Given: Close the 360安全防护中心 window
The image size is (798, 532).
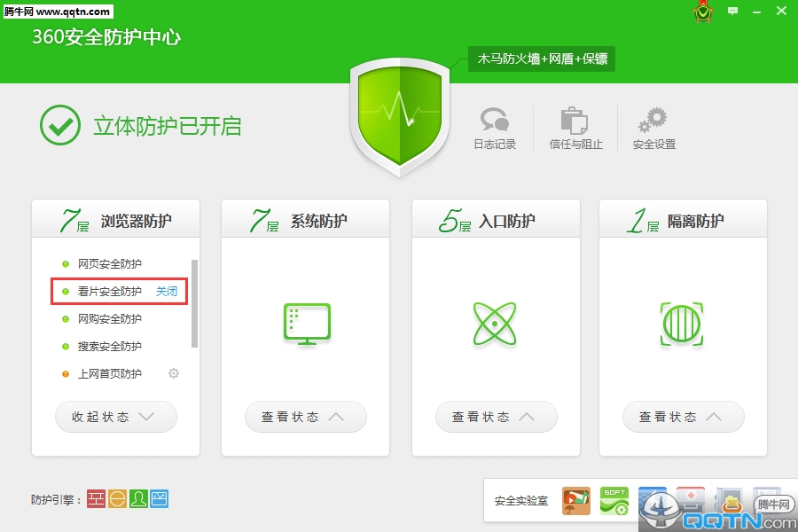Looking at the screenshot, I should coord(782,11).
